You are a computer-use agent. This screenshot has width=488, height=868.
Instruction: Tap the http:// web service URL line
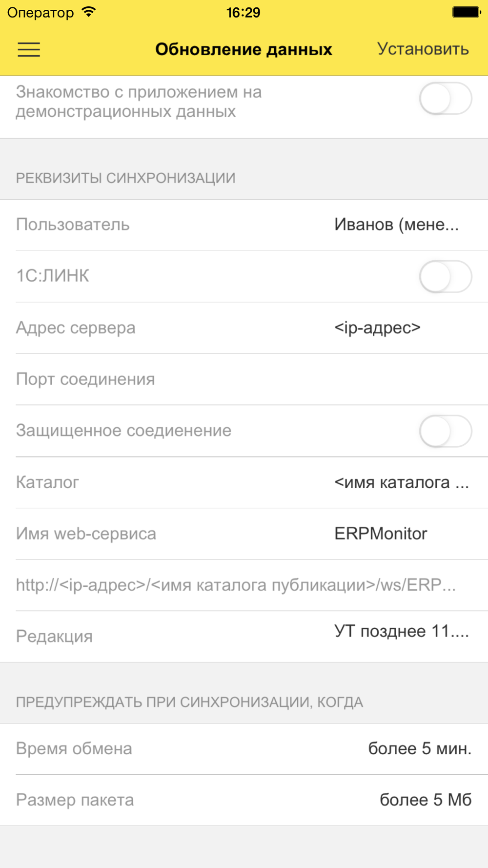coord(236,585)
